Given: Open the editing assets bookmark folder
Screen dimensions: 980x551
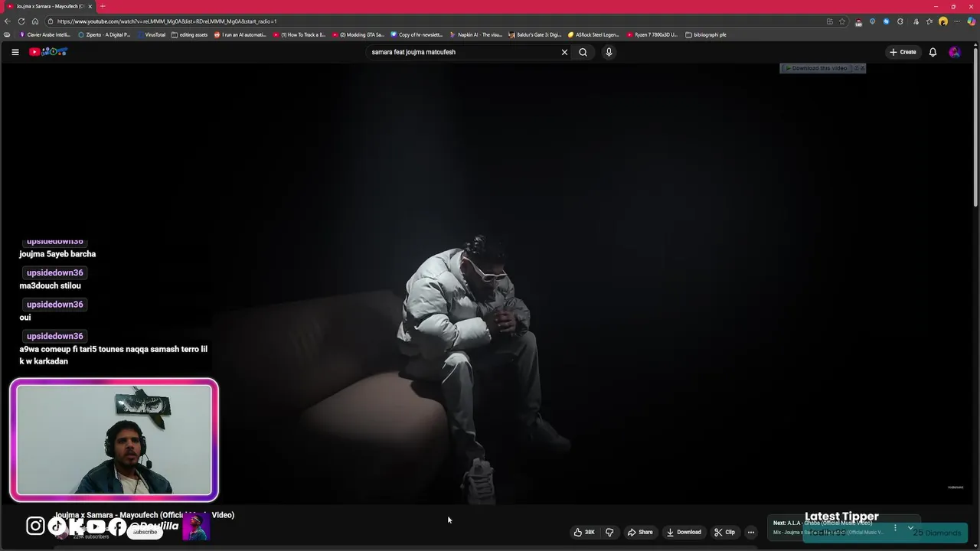Looking at the screenshot, I should coord(190,34).
